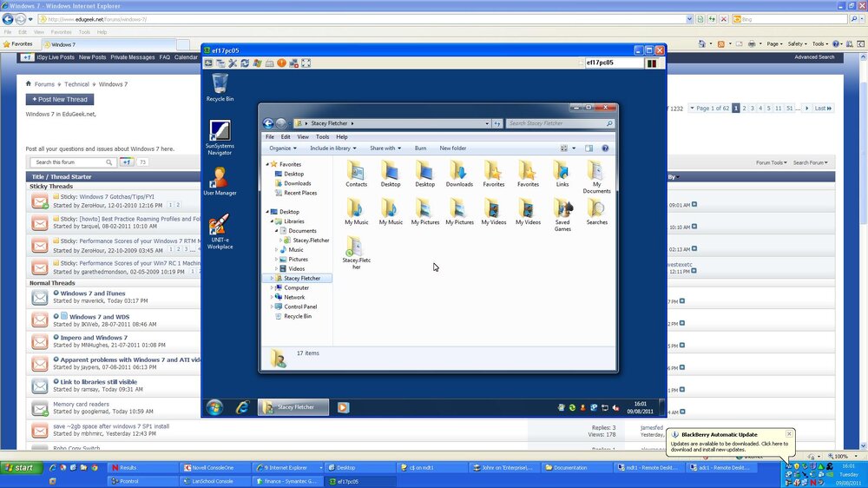Switch to LanSchool Console taskbar button
Viewport: 868px width, 488px height.
[214, 481]
